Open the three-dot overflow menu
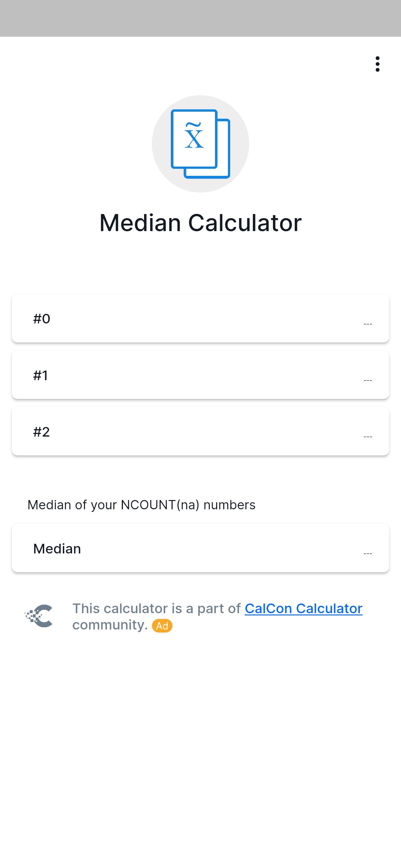This screenshot has width=401, height=868. coord(377,64)
